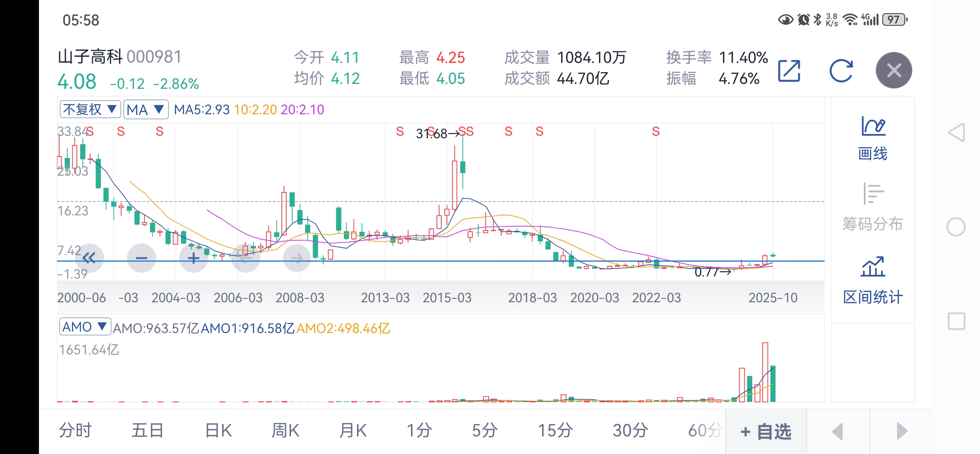Expand the MA indicator dropdown
Viewport: 980px width, 454px height.
[x=146, y=110]
